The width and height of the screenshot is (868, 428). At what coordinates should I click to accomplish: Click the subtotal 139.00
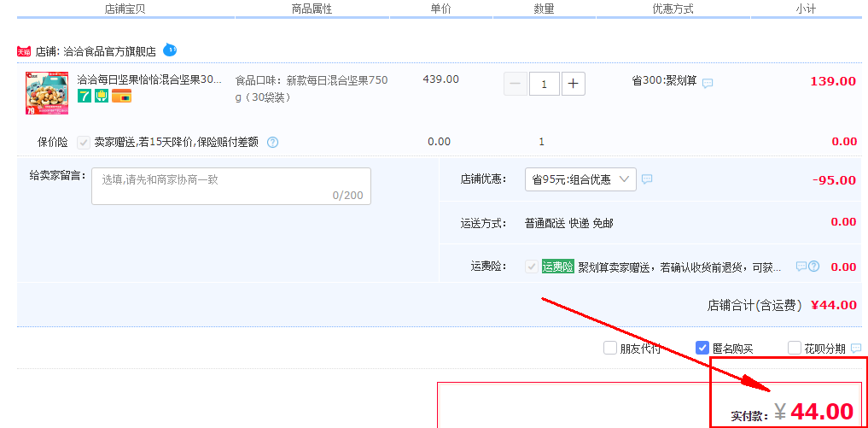(x=833, y=81)
